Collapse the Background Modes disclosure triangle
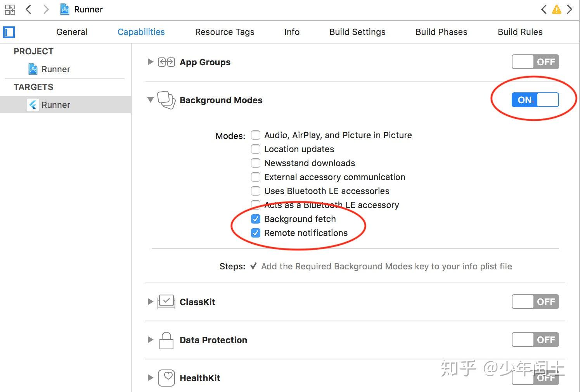Screen dimensions: 580x392 150,100
